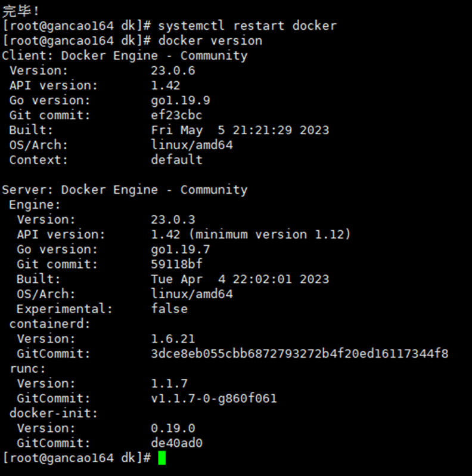Click the docker-init GitCommit de40ad0
This screenshot has width=472, height=476.
(x=176, y=443)
